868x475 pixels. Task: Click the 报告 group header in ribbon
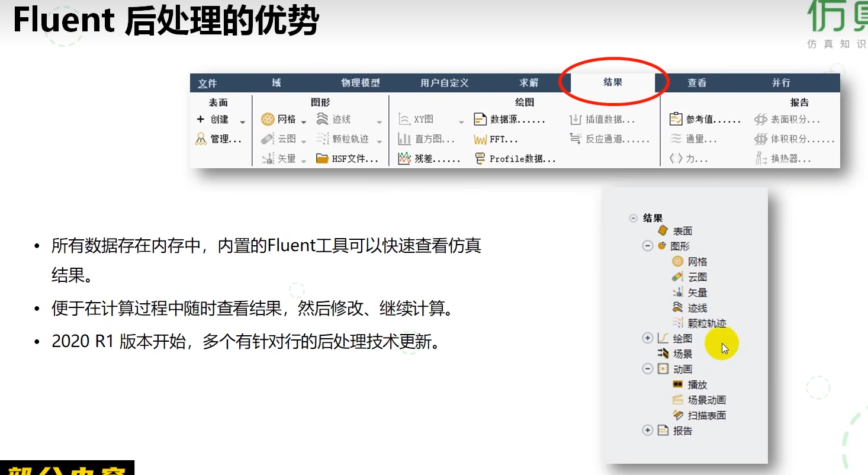coord(799,102)
